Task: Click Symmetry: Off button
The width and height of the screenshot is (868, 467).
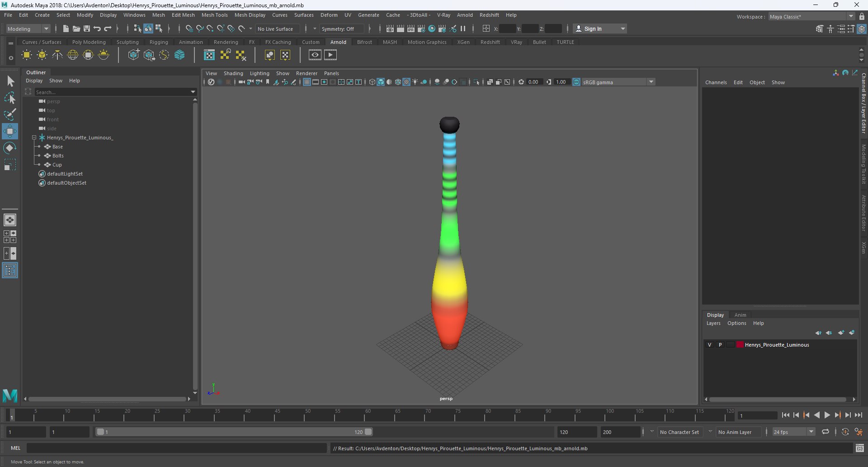Action: pos(342,29)
